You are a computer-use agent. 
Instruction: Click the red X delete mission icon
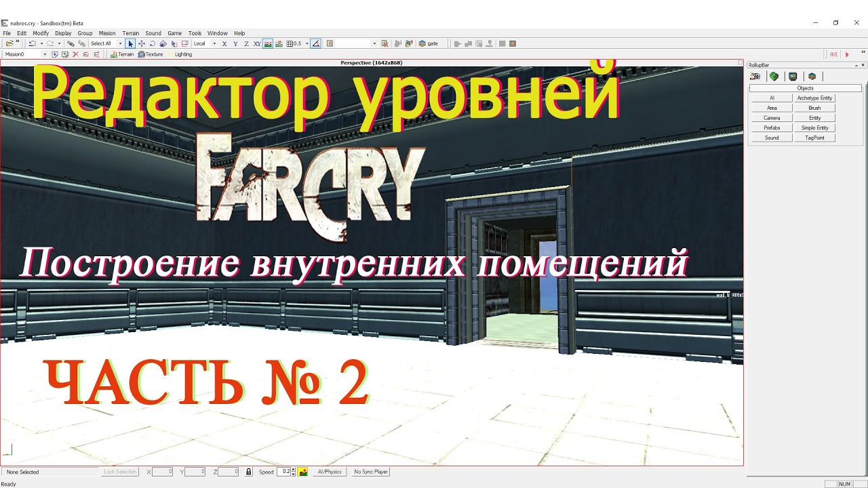75,54
